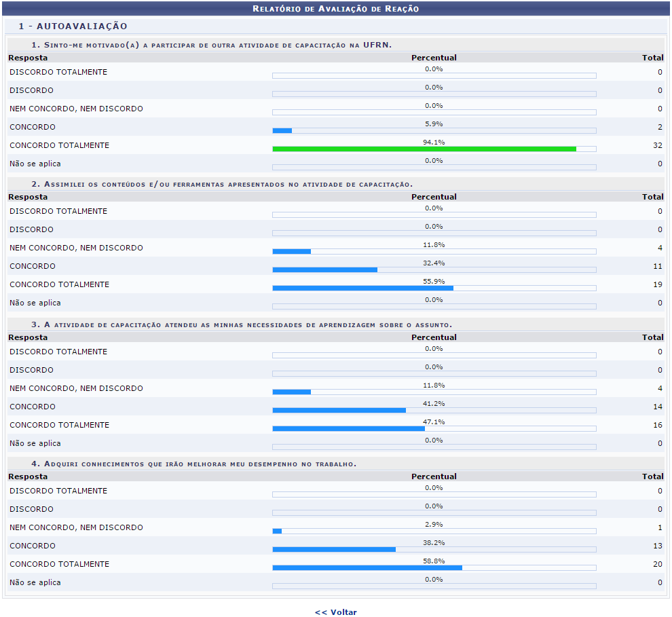The image size is (672, 617).
Task: Click the 5.9% Concordo bar in question 1
Action: (x=282, y=130)
